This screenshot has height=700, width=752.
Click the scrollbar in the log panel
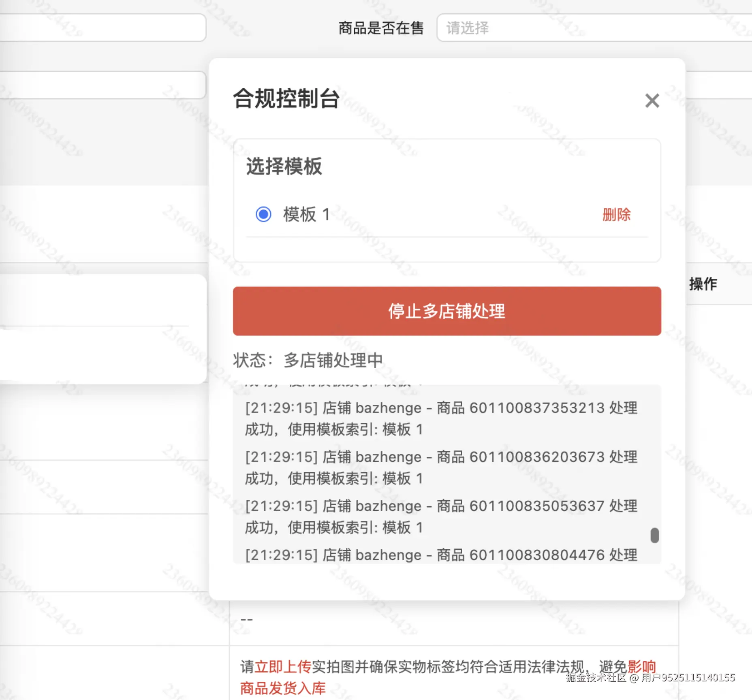[655, 536]
